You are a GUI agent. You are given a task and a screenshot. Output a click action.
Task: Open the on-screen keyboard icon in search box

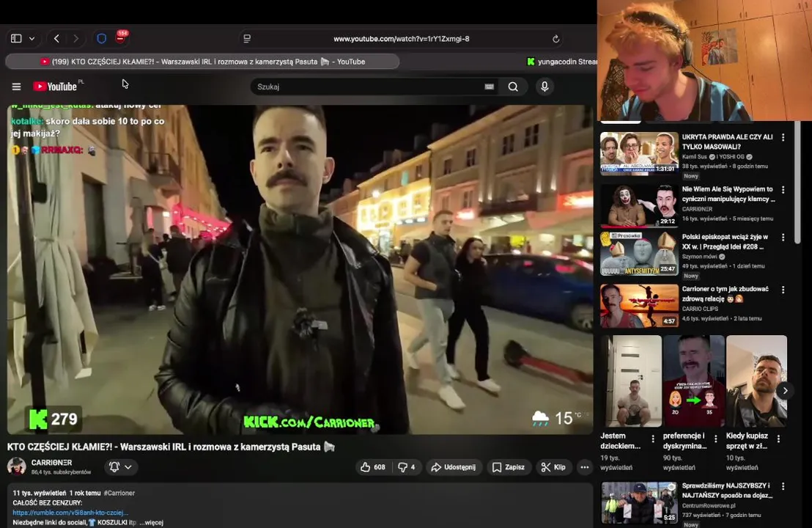[490, 87]
